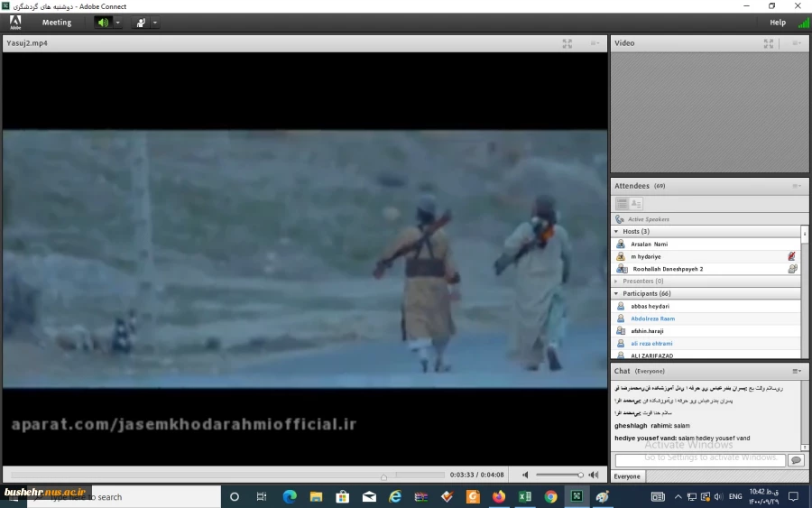Click the chat scrollbar down arrow
The width and height of the screenshot is (812, 508).
point(805,448)
